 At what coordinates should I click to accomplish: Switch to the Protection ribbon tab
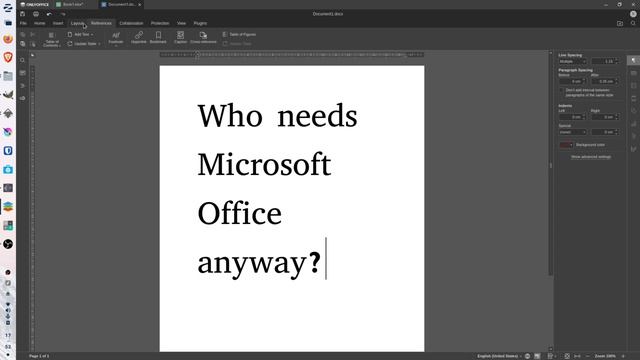point(160,23)
